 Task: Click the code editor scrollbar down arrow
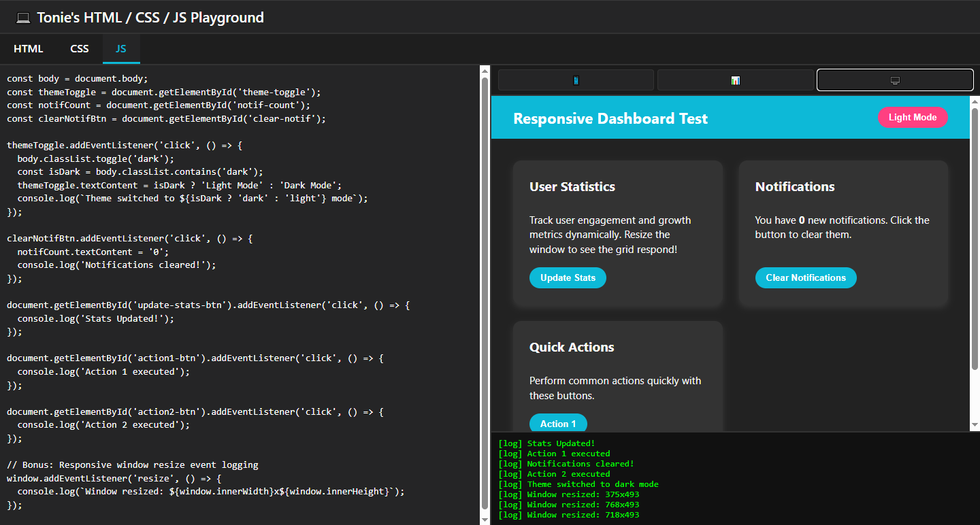pyautogui.click(x=485, y=519)
